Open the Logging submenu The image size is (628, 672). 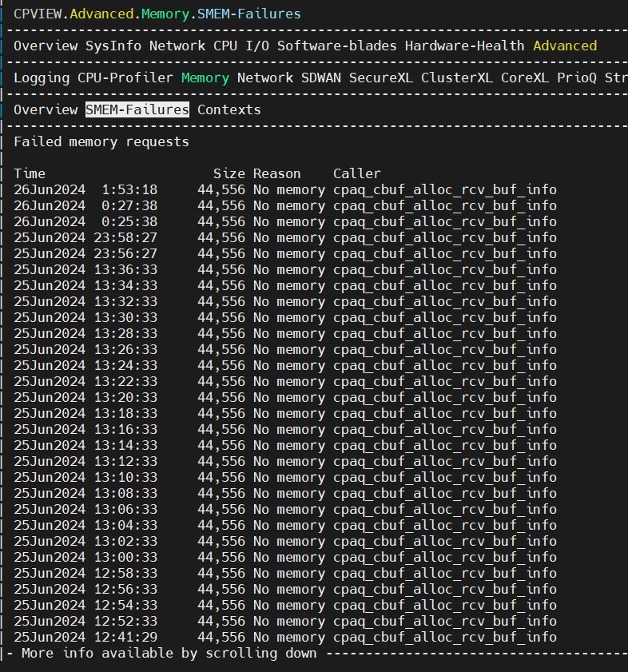click(42, 78)
